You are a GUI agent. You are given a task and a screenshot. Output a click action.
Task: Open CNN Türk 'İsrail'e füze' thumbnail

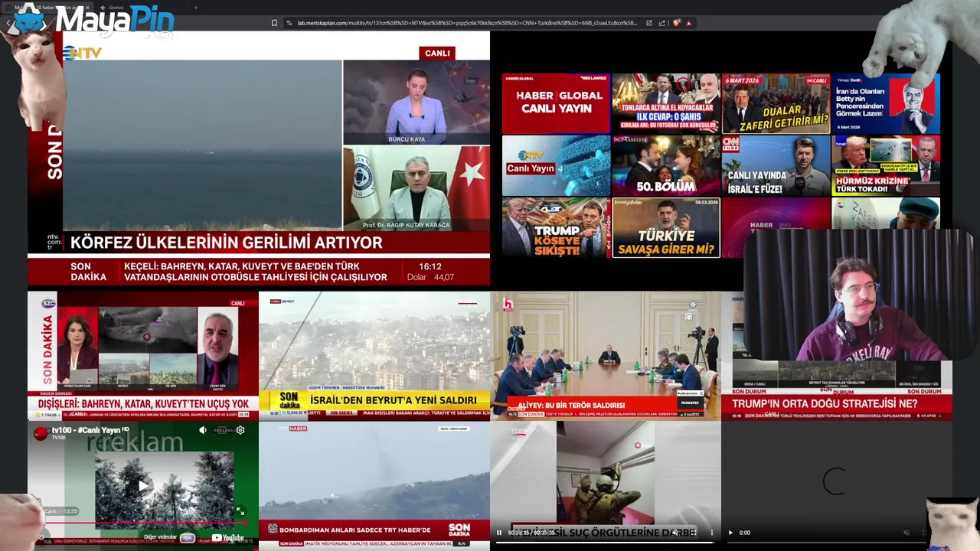click(776, 165)
